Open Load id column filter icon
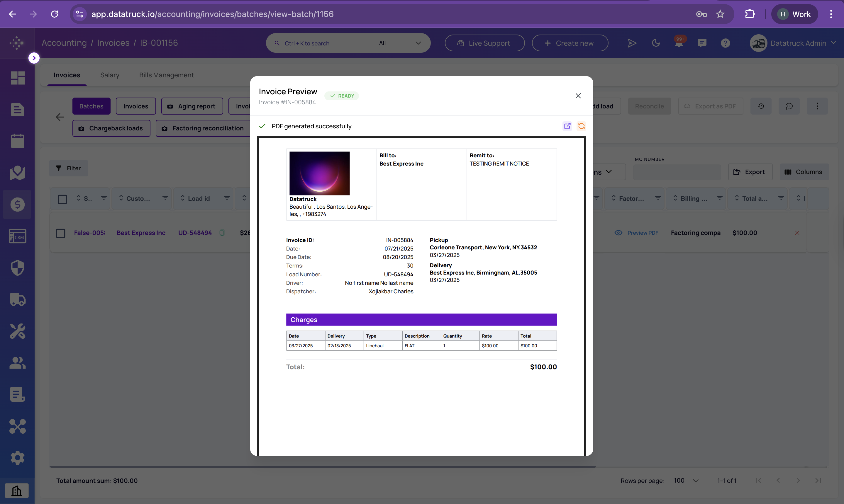Screen dimensions: 844x504 pos(227,198)
